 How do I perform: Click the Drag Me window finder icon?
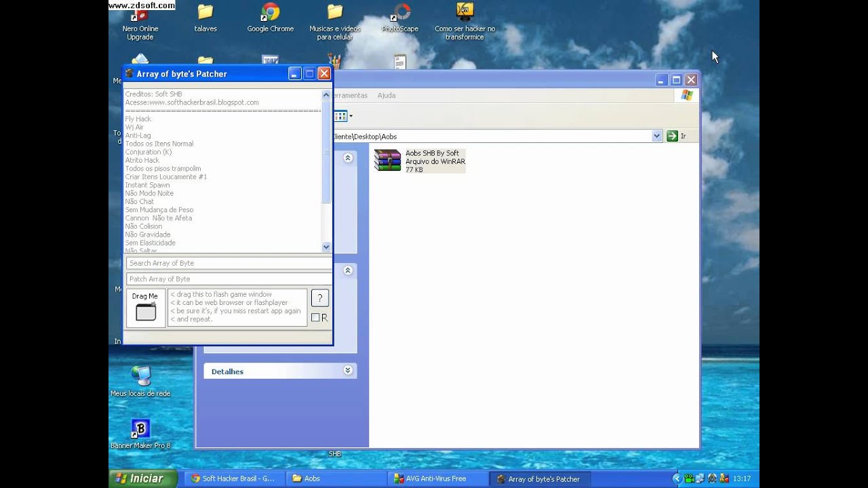(146, 312)
